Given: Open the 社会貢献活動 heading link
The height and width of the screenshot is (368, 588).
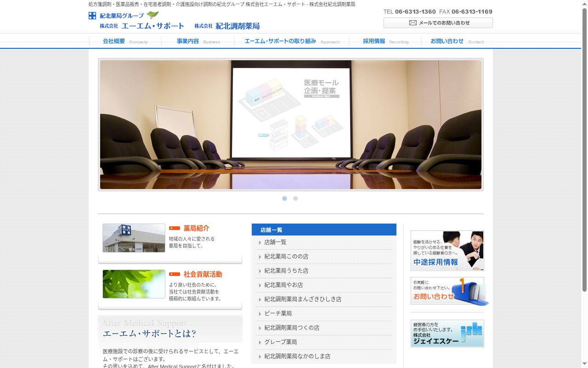Looking at the screenshot, I should click(x=203, y=274).
